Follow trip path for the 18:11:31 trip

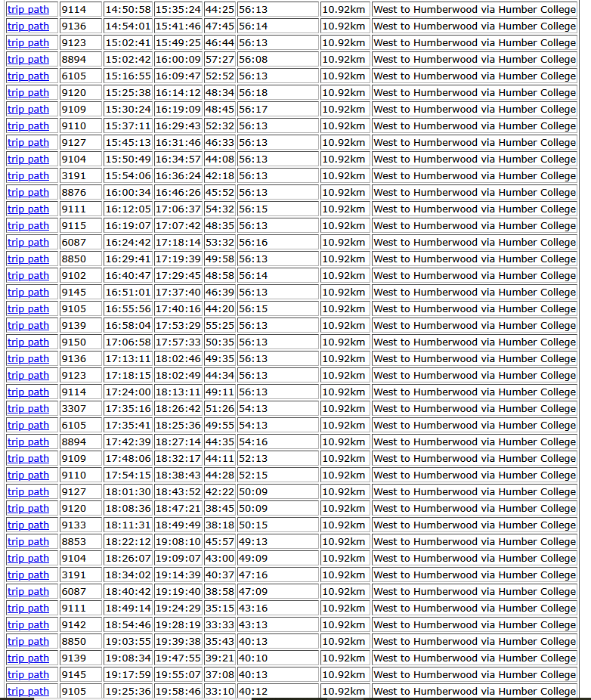(x=28, y=525)
